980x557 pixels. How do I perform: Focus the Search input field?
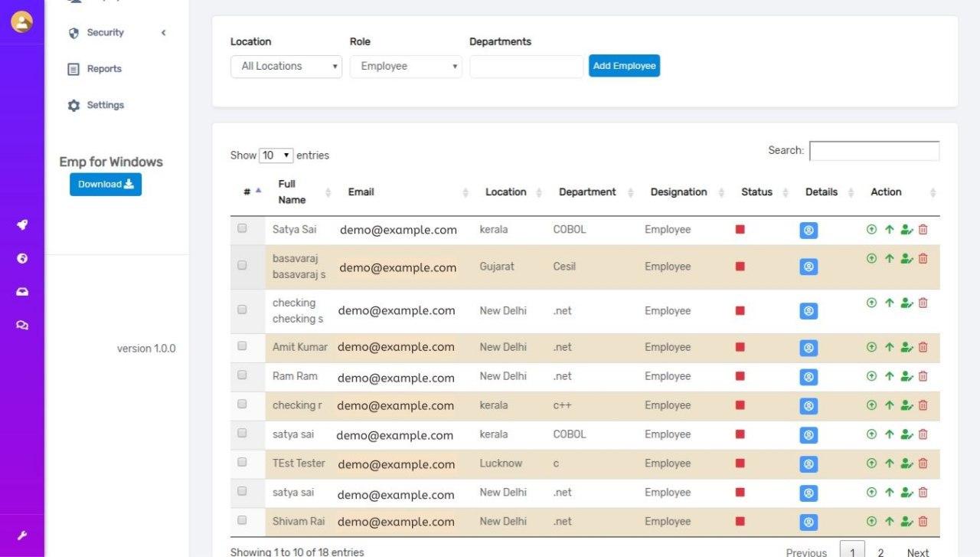(874, 151)
